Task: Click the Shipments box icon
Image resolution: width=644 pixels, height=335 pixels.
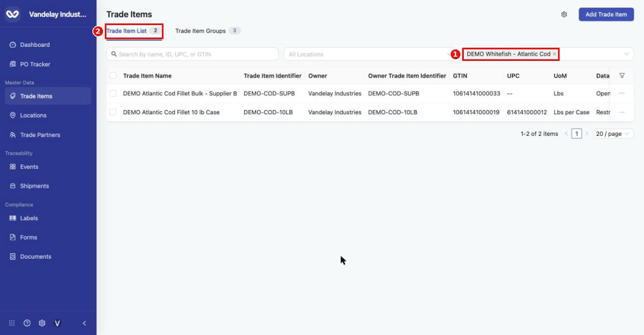Action: pyautogui.click(x=13, y=186)
